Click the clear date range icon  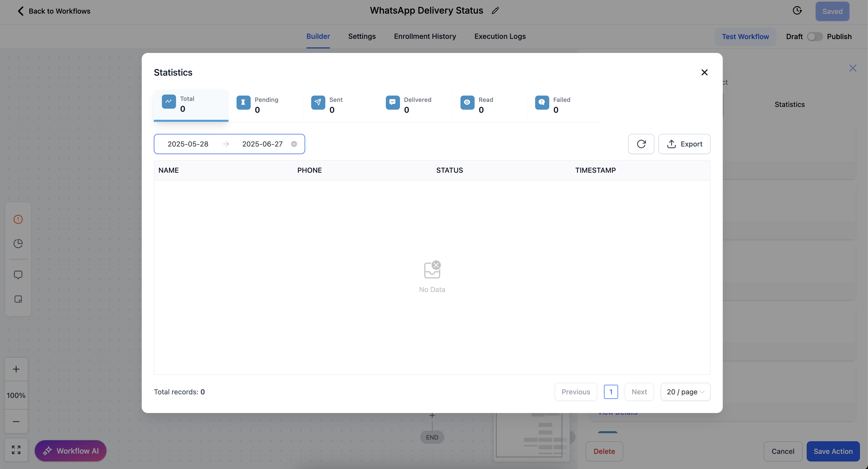click(294, 144)
